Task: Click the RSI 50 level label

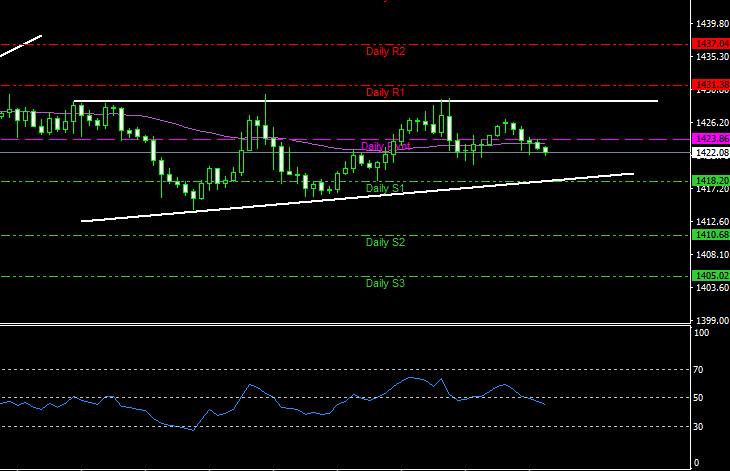Action: coord(698,398)
